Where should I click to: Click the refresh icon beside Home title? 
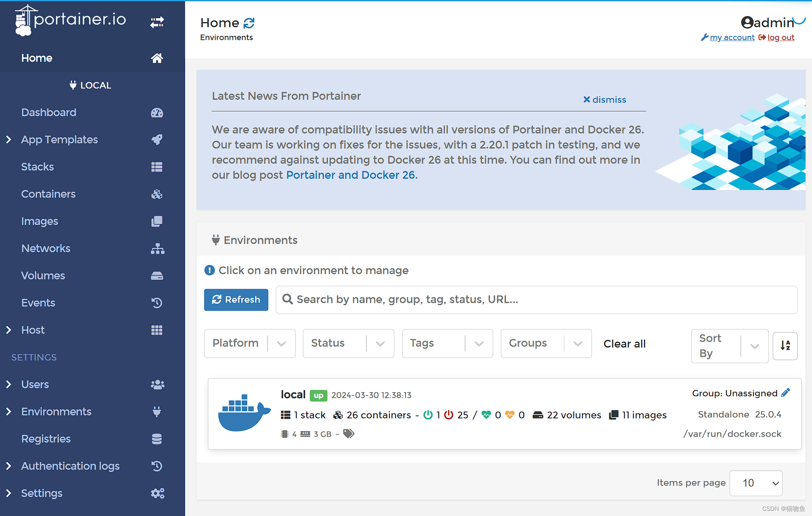(x=249, y=23)
